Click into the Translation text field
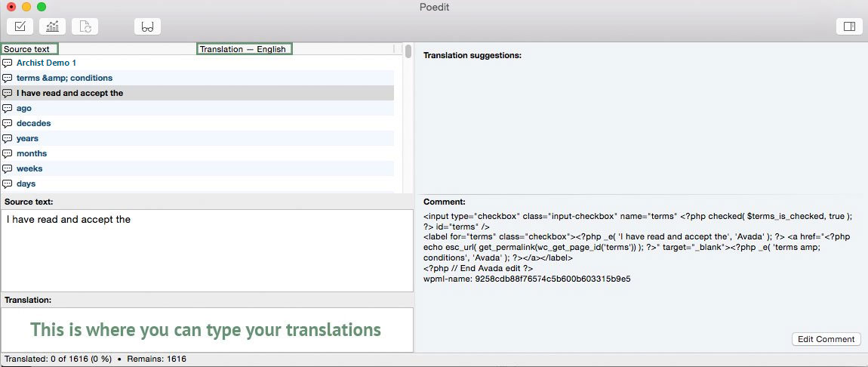Screen dimensions: 868x367 [207, 330]
